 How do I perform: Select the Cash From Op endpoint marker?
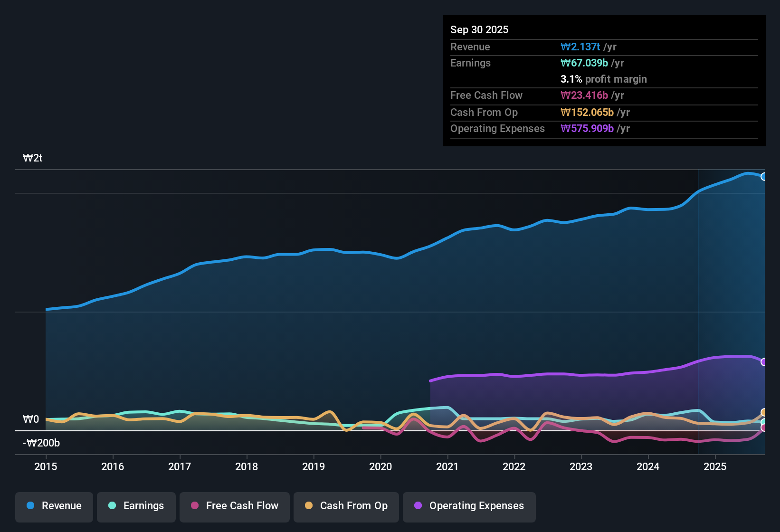tap(764, 413)
